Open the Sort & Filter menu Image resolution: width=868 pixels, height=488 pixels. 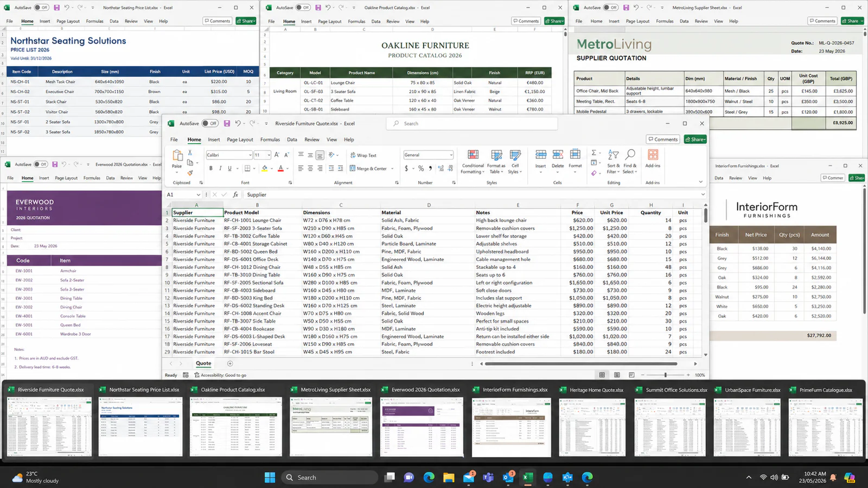click(612, 162)
